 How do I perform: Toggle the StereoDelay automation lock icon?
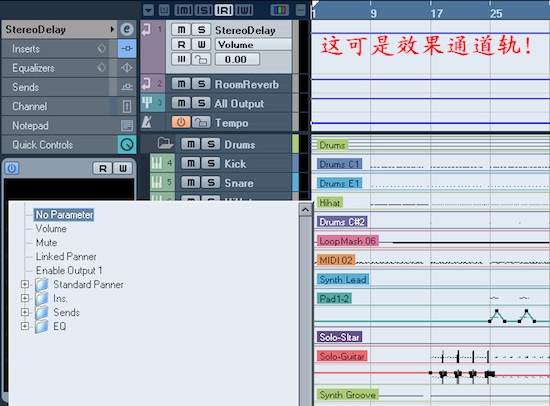(x=201, y=59)
